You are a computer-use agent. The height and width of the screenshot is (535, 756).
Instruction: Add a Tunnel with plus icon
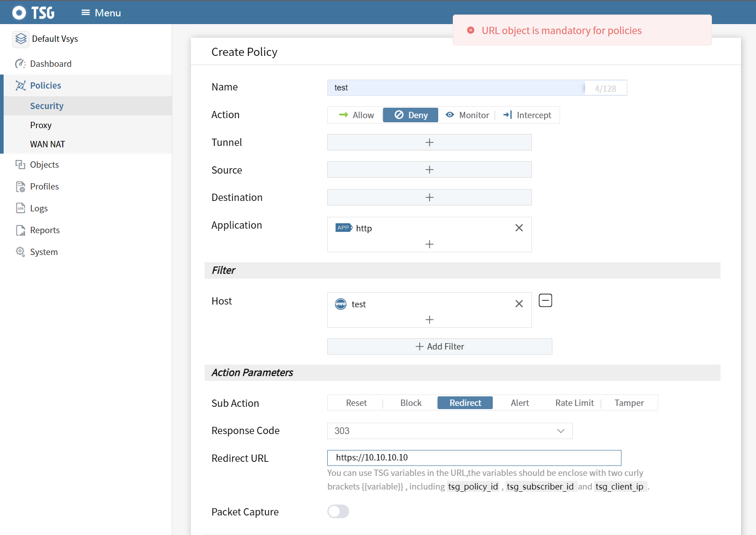(x=429, y=142)
